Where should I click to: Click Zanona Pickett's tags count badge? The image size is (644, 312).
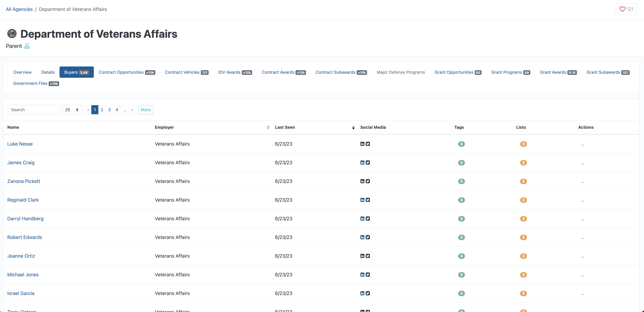(461, 181)
